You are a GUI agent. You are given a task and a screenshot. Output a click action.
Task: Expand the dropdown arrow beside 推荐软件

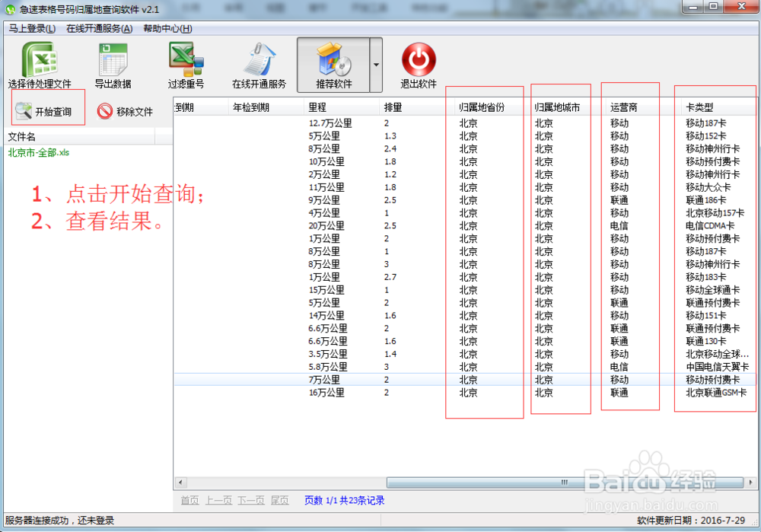376,65
